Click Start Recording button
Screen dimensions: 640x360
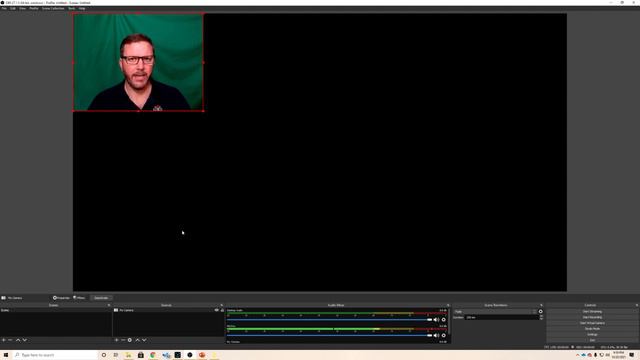point(592,317)
